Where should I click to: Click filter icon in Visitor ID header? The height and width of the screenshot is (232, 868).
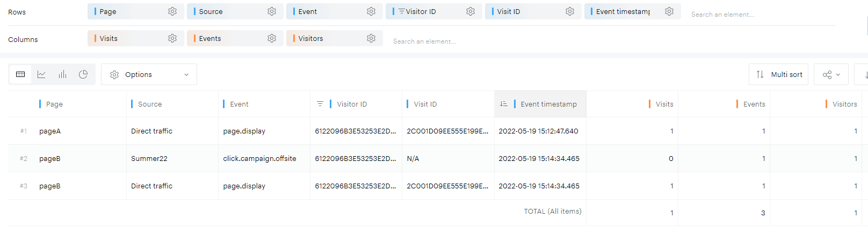coord(320,104)
